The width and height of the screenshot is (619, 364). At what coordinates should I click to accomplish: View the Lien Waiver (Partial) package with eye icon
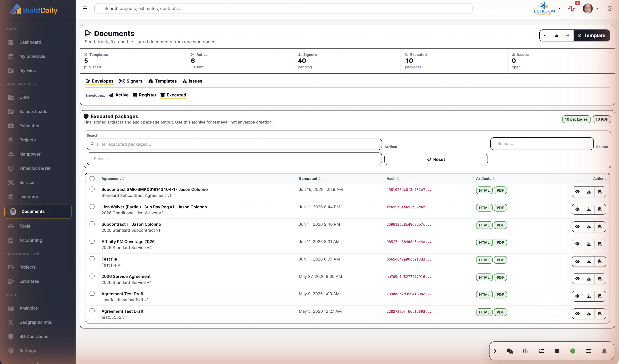[x=577, y=209]
